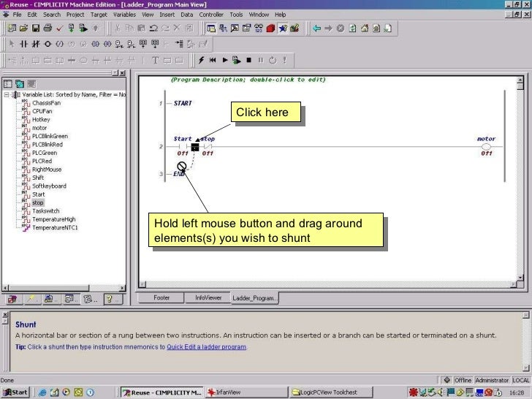This screenshot has height=399, width=532.
Task: Select the motor variable in the list
Action: point(39,128)
